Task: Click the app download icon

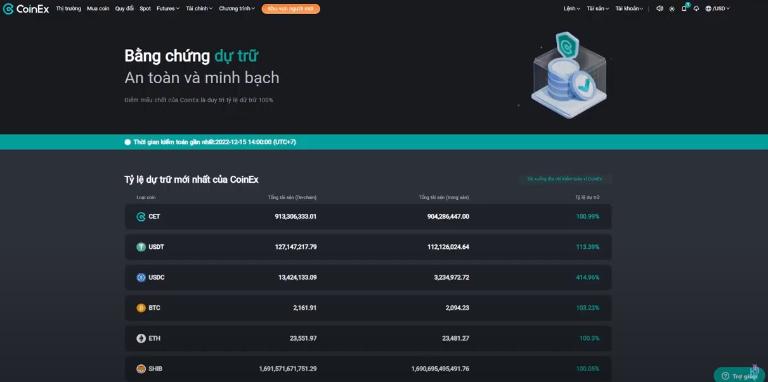Action: coord(696,9)
